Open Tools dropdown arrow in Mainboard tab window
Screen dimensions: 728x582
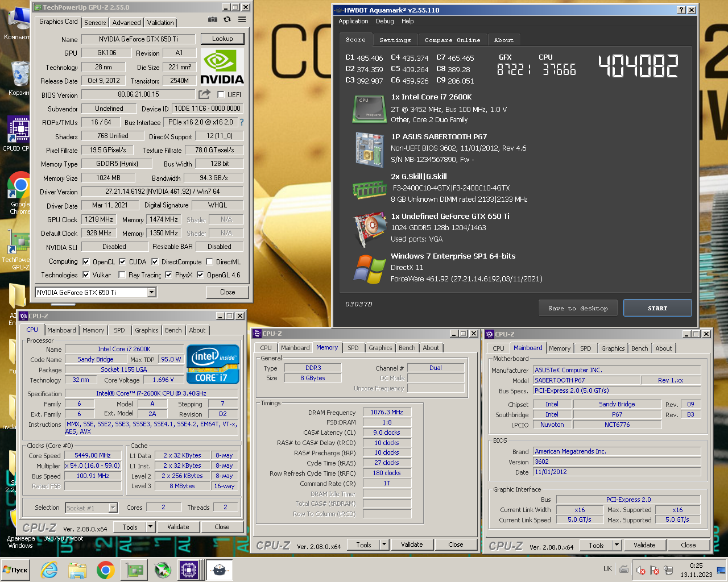tap(617, 545)
